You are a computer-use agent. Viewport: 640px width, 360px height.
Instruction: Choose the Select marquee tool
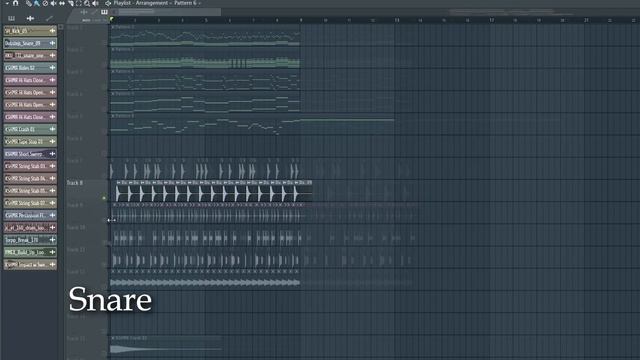[79, 3]
